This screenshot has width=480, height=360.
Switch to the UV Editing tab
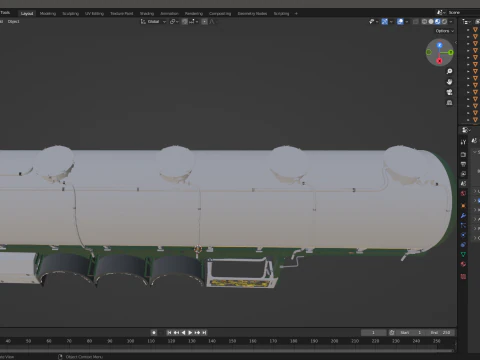94,14
